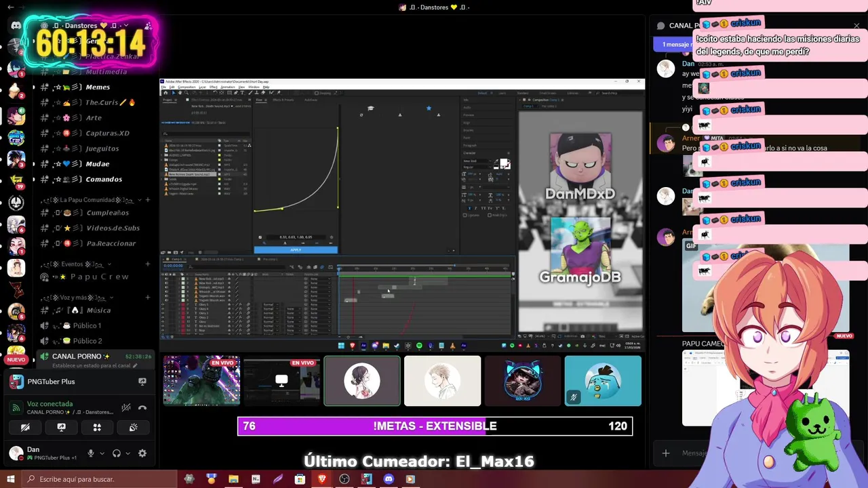Click star icon in Flow panel of stream
The height and width of the screenshot is (488, 868).
tap(429, 108)
